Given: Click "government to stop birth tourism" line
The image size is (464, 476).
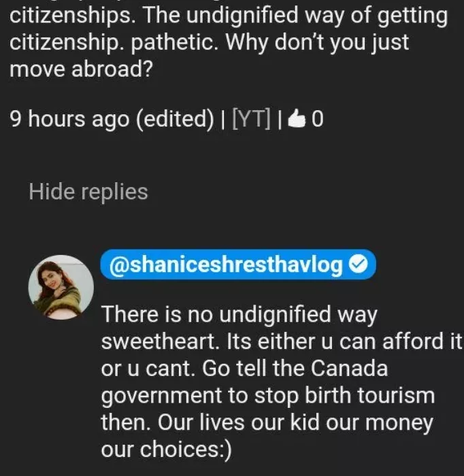Looking at the screenshot, I should (x=267, y=395).
